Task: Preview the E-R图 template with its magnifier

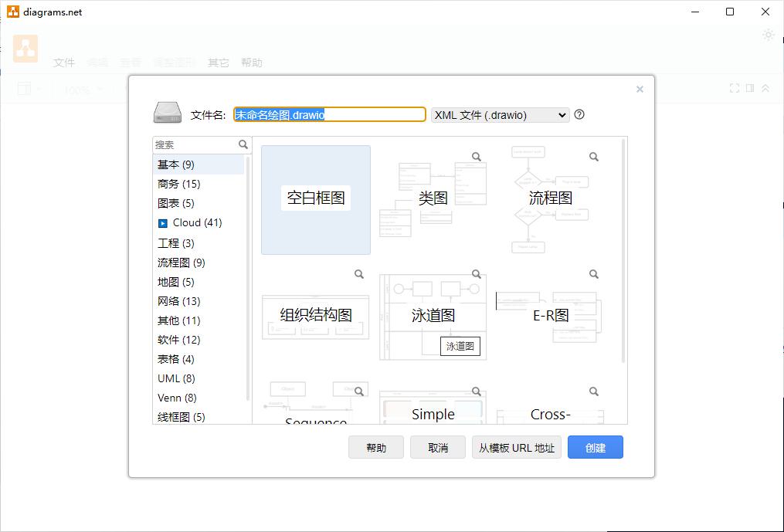Action: [593, 274]
